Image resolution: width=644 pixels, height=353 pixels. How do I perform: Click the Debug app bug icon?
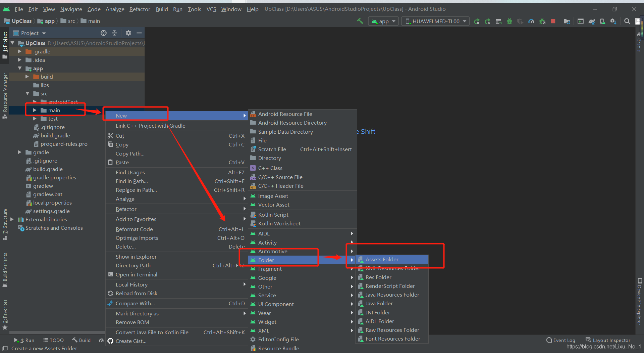pyautogui.click(x=509, y=21)
